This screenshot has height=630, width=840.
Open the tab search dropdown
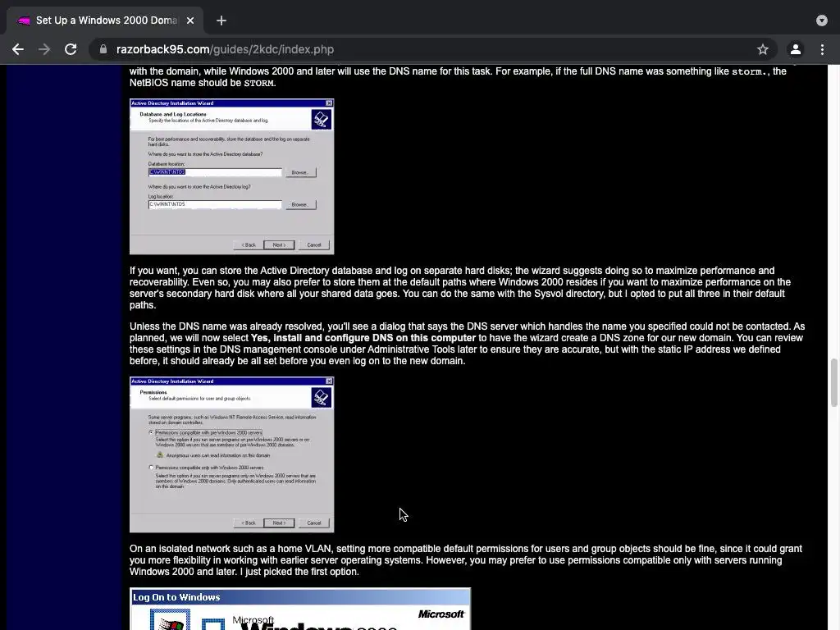click(822, 21)
